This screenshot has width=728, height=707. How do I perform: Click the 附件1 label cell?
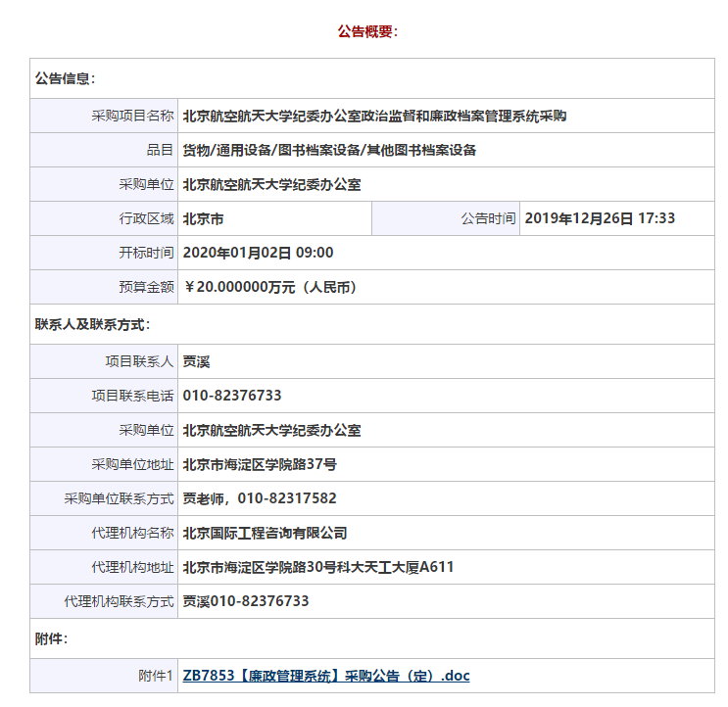(156, 676)
